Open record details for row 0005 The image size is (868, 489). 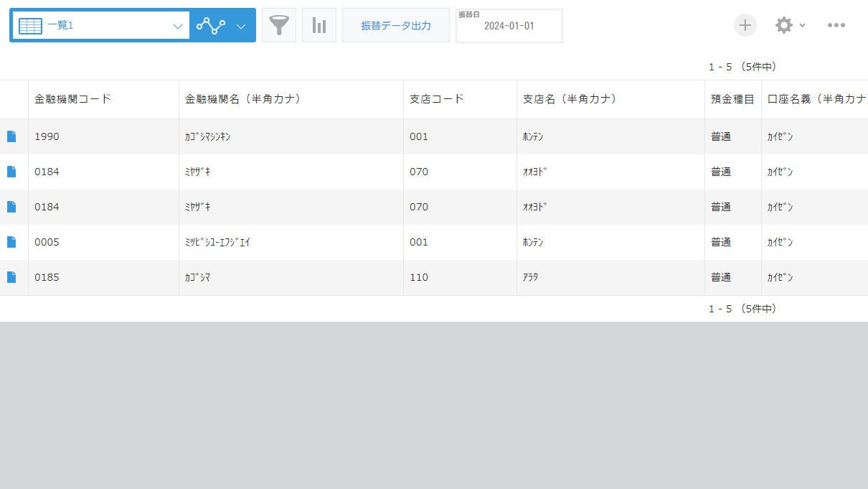tap(11, 242)
